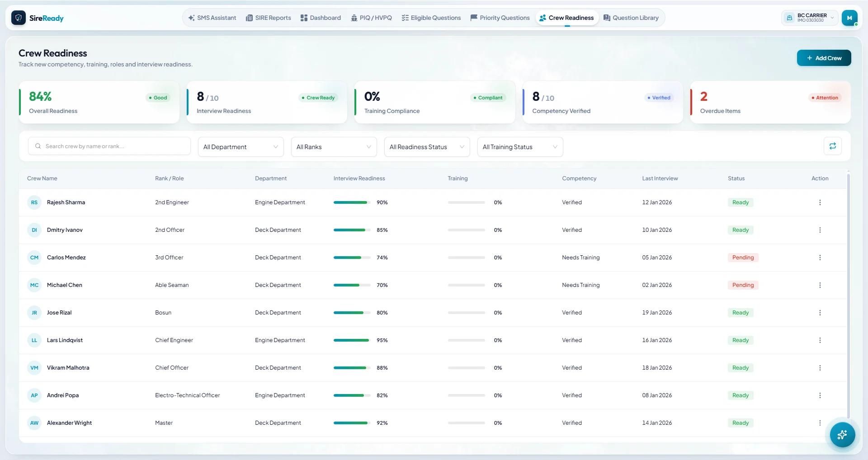Open the Question Library tab
The height and width of the screenshot is (460, 868).
[631, 18]
